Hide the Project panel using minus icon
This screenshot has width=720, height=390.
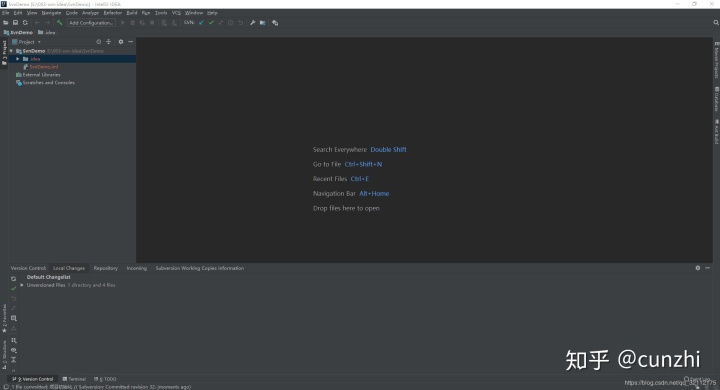(131, 42)
